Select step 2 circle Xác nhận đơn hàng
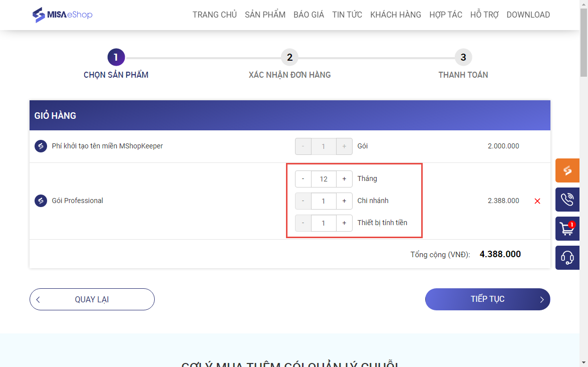The width and height of the screenshot is (588, 367). coord(289,57)
